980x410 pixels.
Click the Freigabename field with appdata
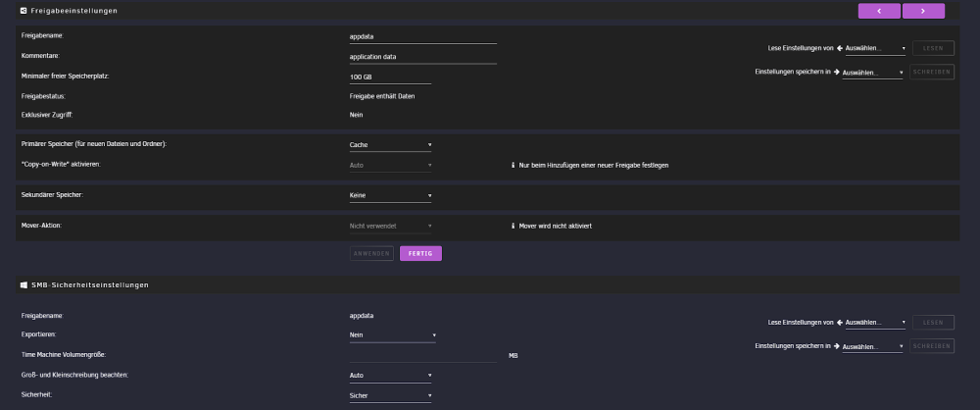(x=423, y=37)
